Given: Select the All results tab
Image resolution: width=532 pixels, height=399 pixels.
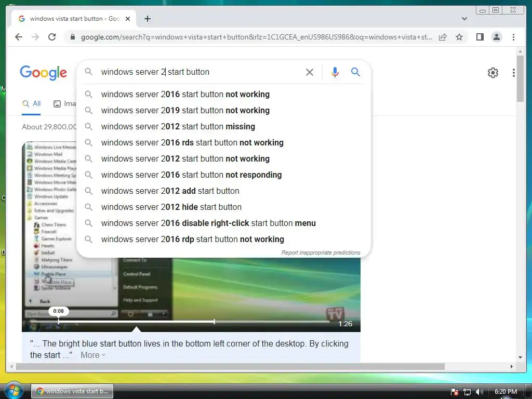Looking at the screenshot, I should point(31,104).
